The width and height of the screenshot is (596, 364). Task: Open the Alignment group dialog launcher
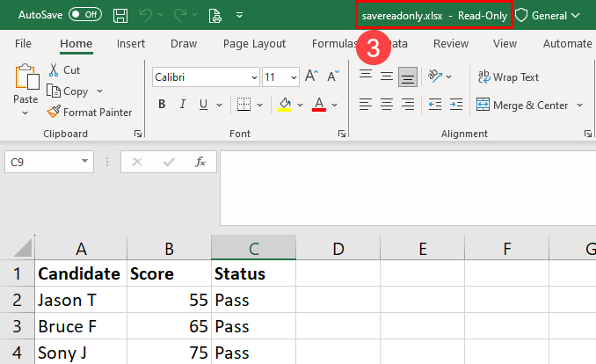588,134
